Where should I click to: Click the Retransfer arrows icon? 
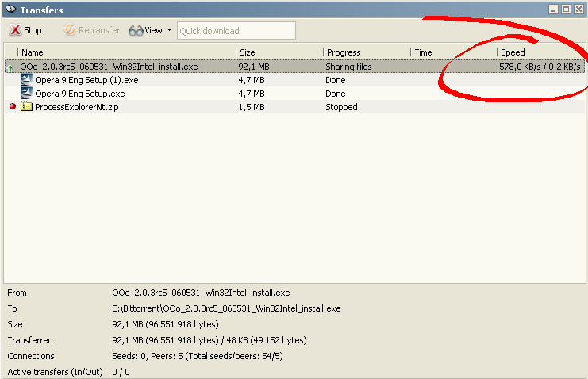point(70,29)
